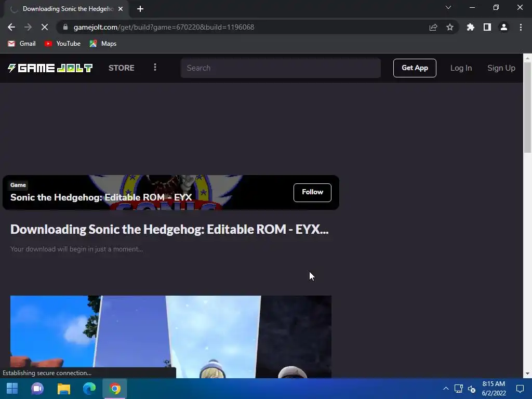Open the Teams Chat taskbar icon
The image size is (532, 399).
tap(37, 389)
